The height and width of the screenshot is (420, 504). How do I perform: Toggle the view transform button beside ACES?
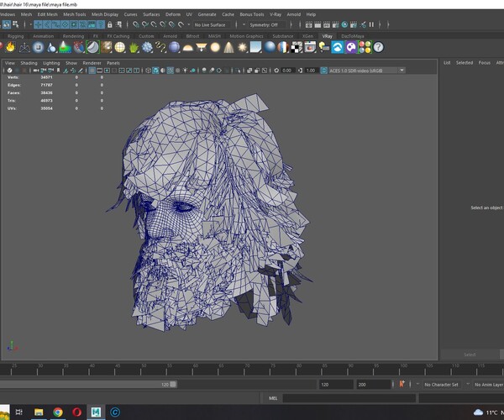[324, 71]
